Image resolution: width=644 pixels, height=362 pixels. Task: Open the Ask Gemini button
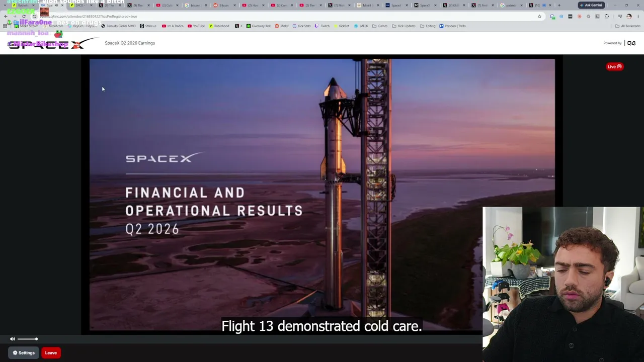point(591,5)
